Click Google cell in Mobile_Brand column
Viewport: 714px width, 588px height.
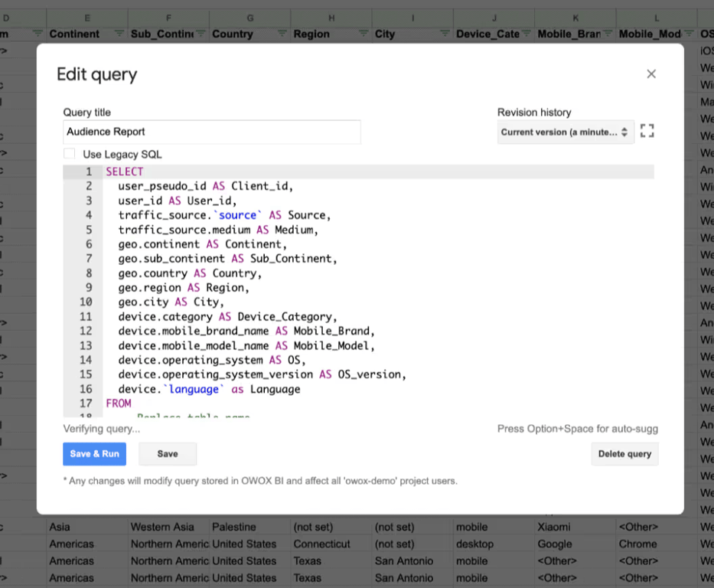pos(575,544)
